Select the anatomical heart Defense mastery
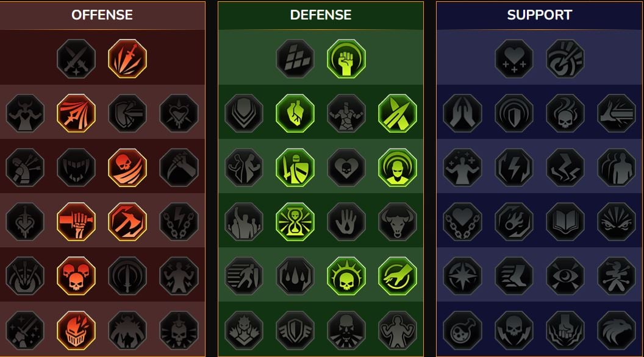Viewport: 644px width, 357px height. pos(295,113)
